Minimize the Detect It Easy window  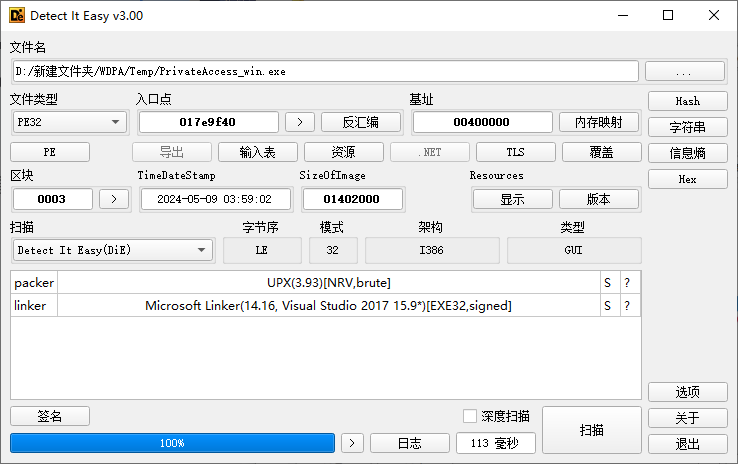[623, 16]
